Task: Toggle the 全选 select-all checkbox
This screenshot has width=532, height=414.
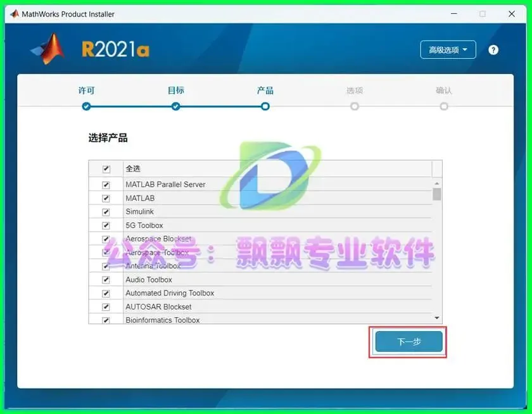Action: (106, 168)
